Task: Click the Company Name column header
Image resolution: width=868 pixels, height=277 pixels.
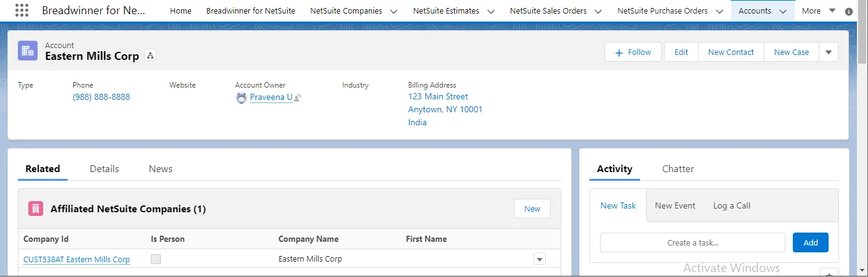Action: (x=308, y=239)
